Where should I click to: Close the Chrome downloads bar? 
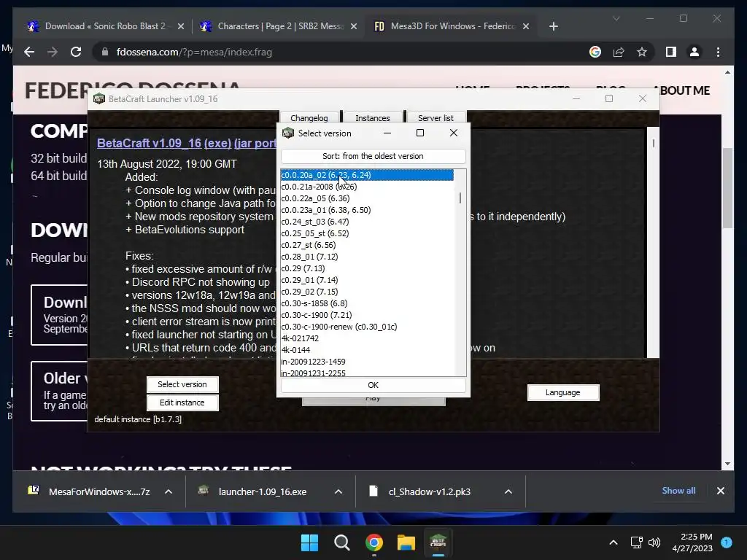pyautogui.click(x=720, y=491)
